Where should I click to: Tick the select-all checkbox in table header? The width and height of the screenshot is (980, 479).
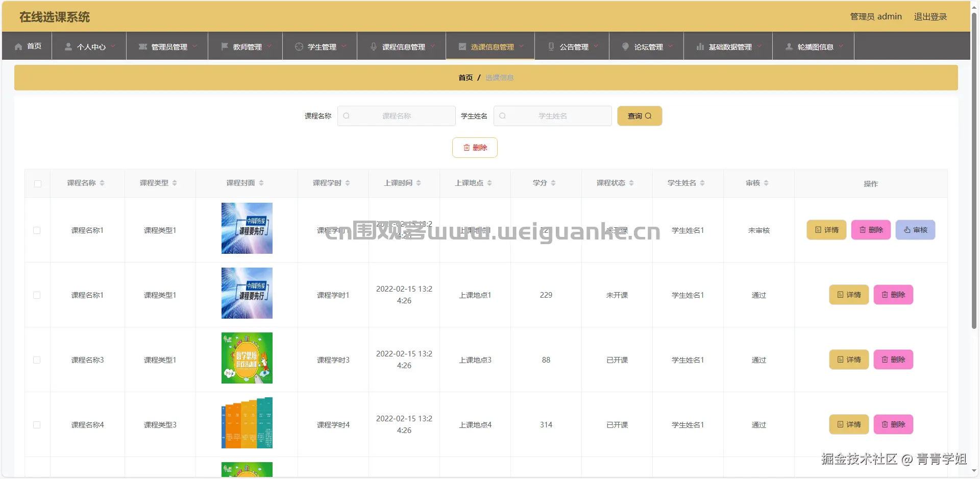[x=38, y=184]
